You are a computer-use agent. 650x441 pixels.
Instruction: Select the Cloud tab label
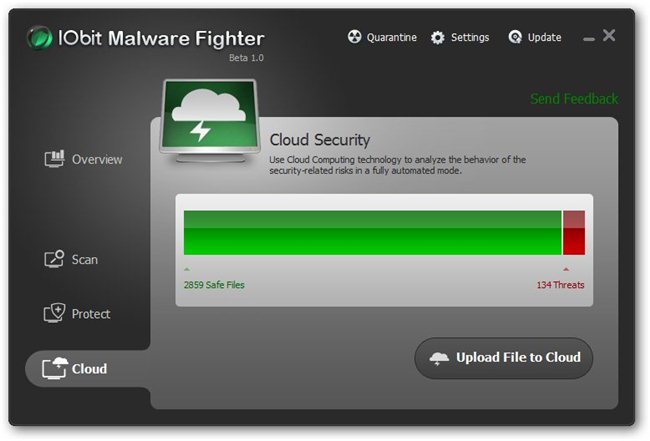pyautogui.click(x=89, y=368)
